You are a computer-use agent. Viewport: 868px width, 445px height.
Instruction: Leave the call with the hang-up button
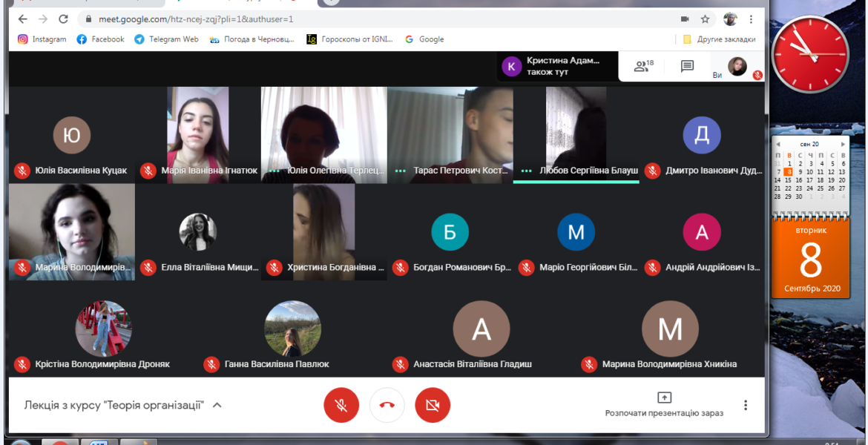click(387, 405)
